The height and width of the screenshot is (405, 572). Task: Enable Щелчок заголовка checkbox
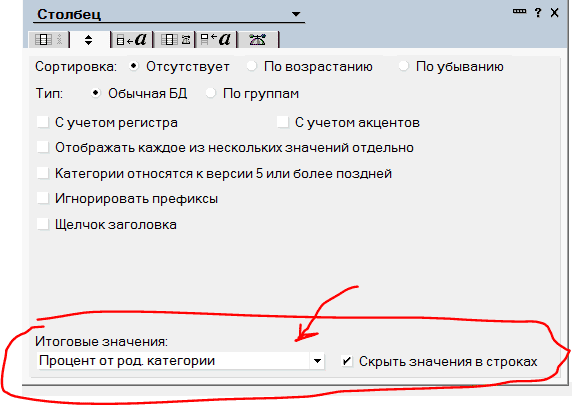pos(43,224)
